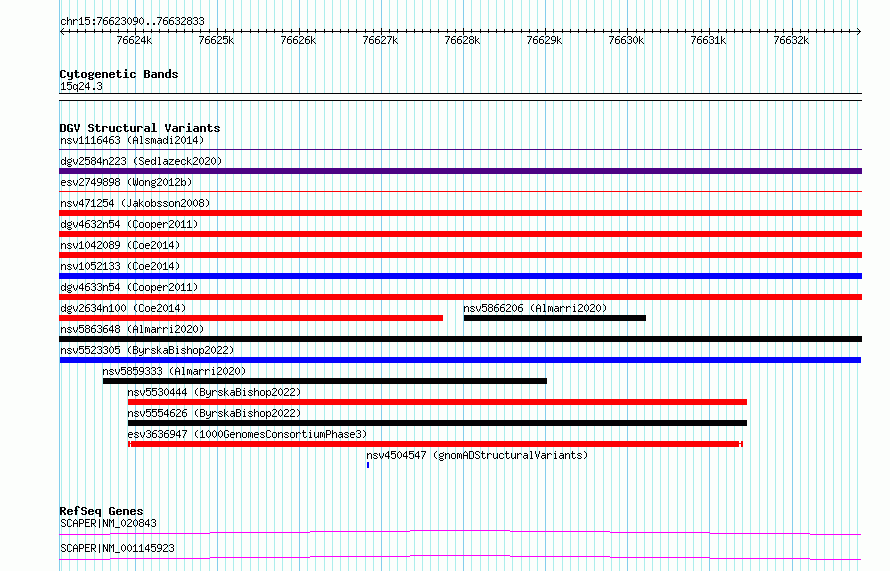890x571 pixels.
Task: Click the ruler's right arrow end
Action: coord(859,32)
